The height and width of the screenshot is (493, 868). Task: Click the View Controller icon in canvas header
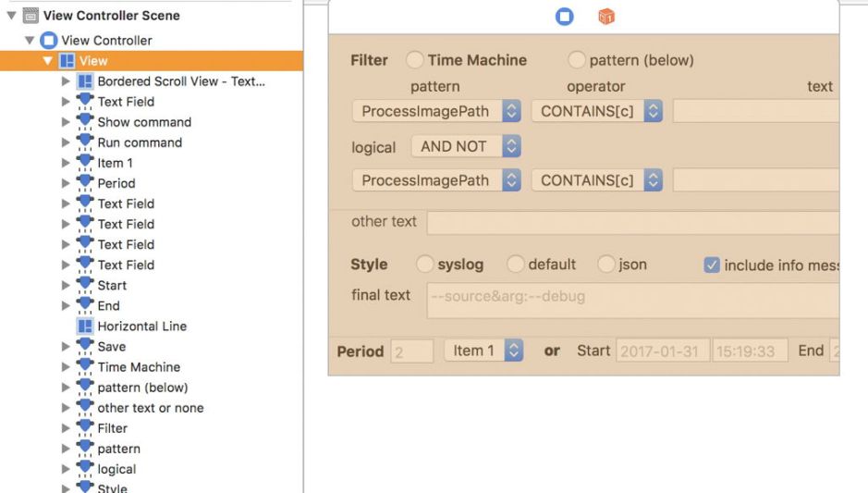564,17
